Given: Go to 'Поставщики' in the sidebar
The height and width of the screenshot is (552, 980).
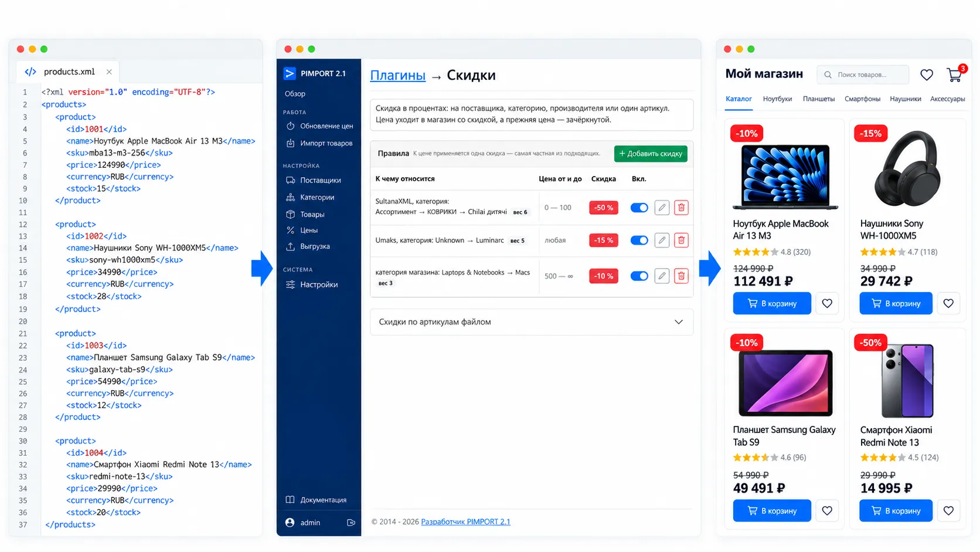Looking at the screenshot, I should point(314,180).
